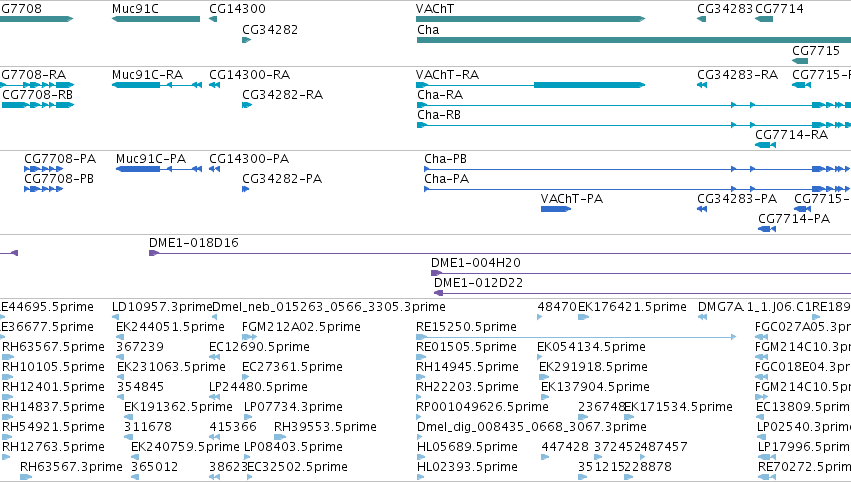Click the RH14945.5prime EST label
The image size is (851, 482).
click(467, 366)
